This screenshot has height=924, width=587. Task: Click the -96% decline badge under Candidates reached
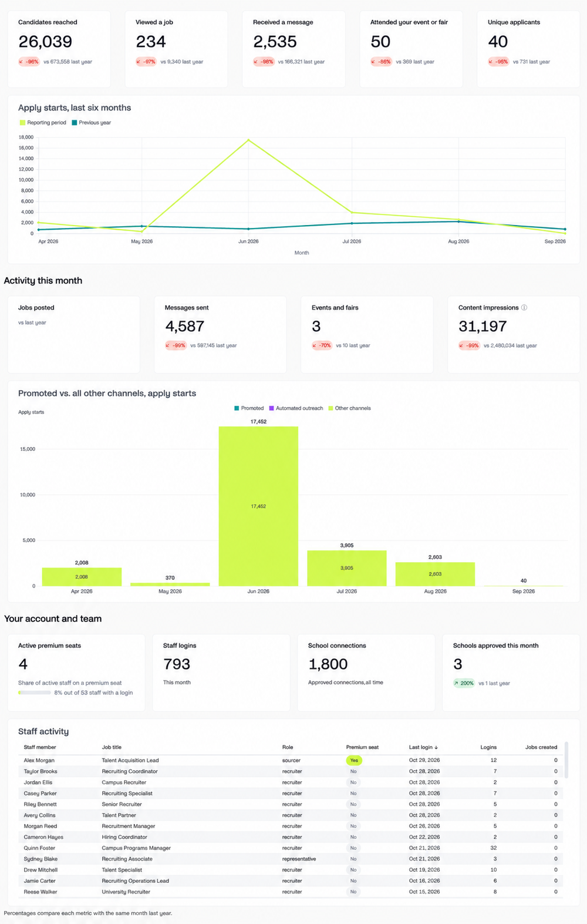click(29, 62)
